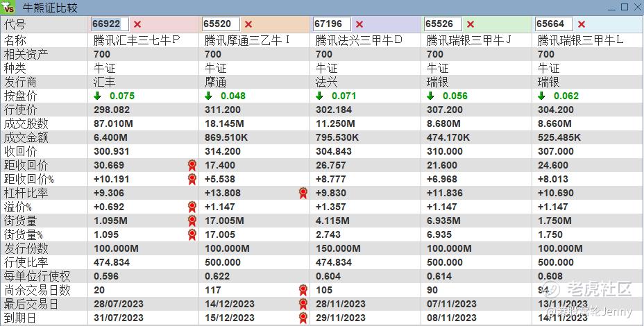The width and height of the screenshot is (644, 326).
Task: Click the award badge beside 30.669
Action: coord(192,165)
